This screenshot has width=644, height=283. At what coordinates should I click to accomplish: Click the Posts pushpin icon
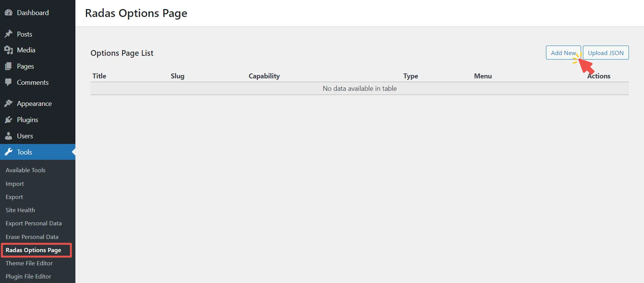coord(8,34)
